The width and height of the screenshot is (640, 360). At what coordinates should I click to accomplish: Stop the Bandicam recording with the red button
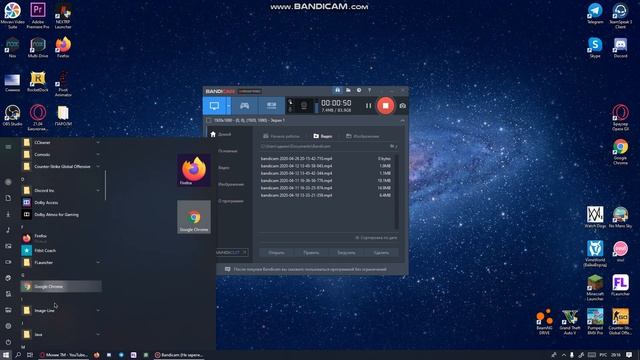(x=385, y=106)
